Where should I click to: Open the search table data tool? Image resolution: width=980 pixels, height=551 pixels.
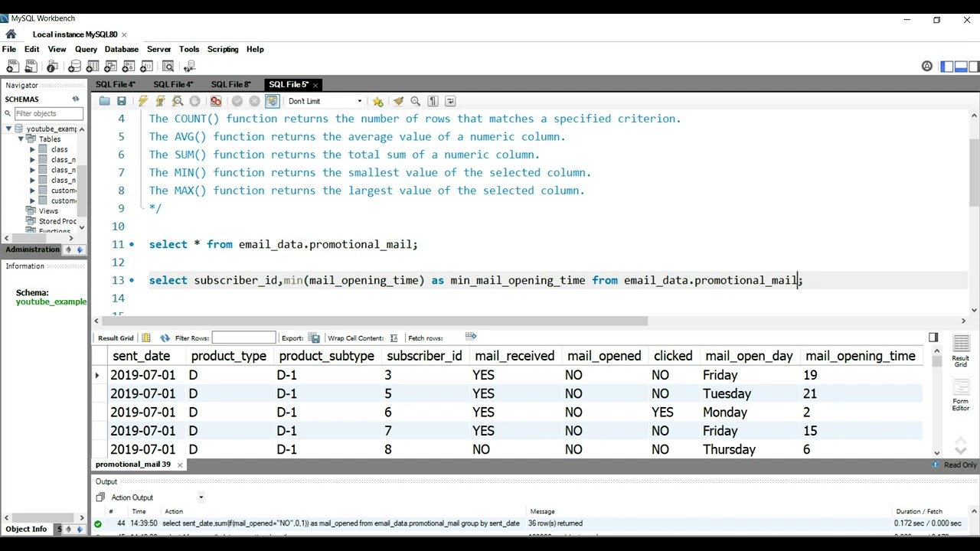(x=168, y=67)
